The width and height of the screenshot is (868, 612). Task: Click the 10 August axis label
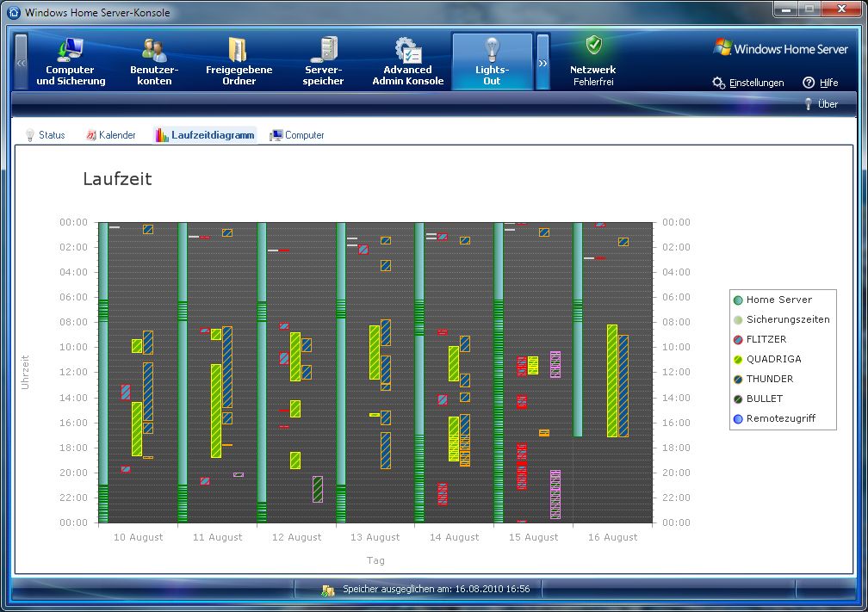(x=139, y=537)
